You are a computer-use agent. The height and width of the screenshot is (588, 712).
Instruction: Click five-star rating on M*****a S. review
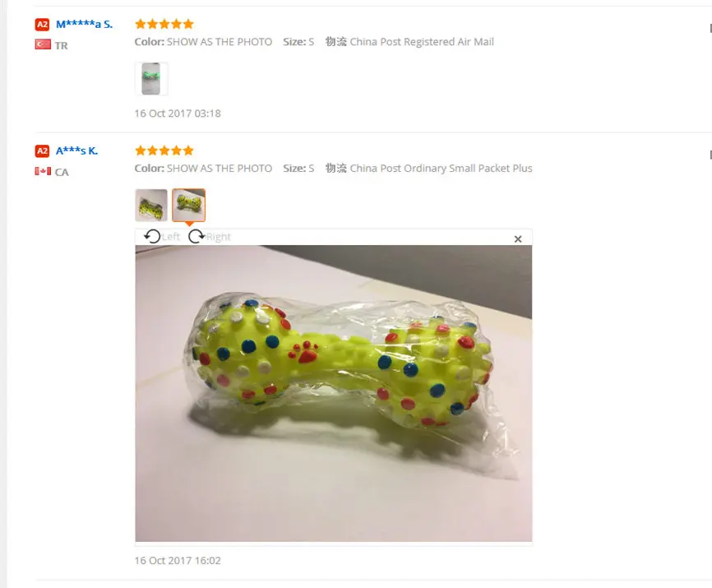pyautogui.click(x=164, y=24)
